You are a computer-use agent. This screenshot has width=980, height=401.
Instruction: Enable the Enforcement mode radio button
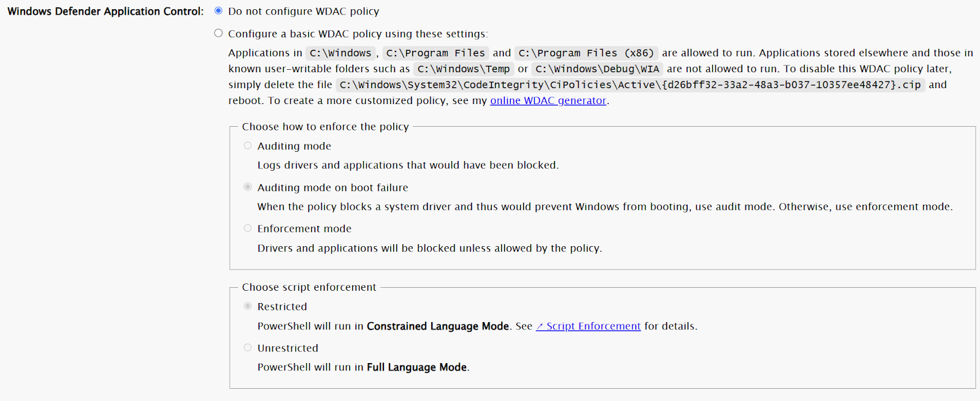[247, 228]
